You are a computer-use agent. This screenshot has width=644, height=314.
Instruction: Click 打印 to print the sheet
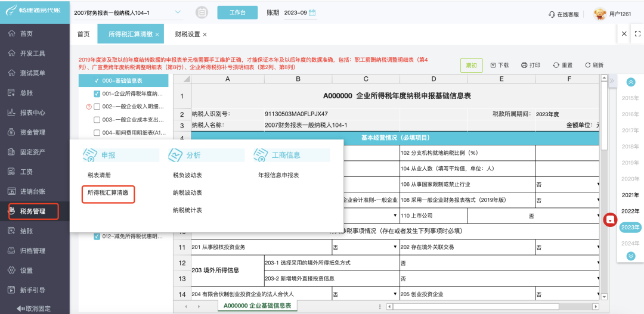click(531, 66)
